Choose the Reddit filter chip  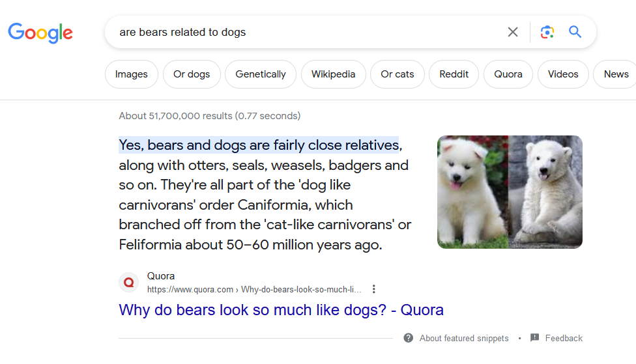tap(454, 74)
